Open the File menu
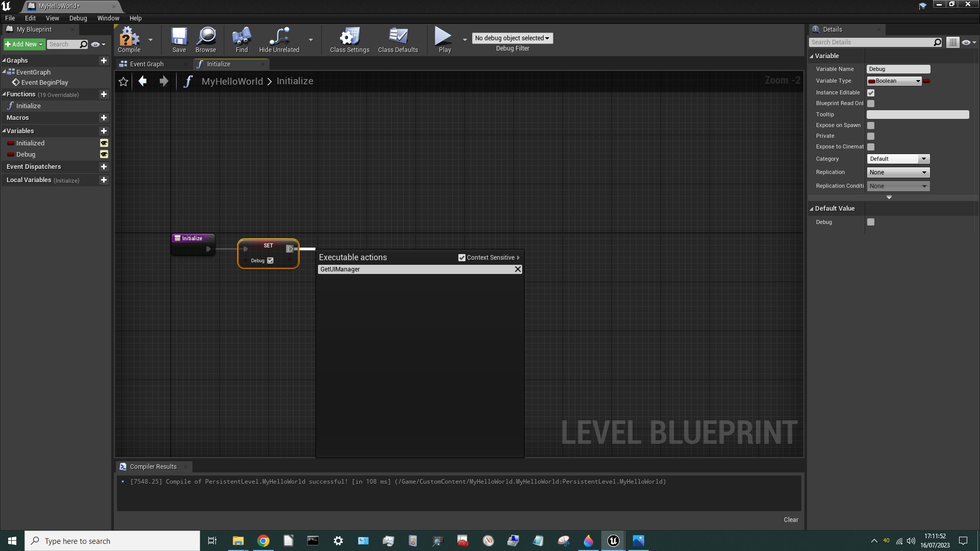The width and height of the screenshot is (980, 551). point(10,18)
